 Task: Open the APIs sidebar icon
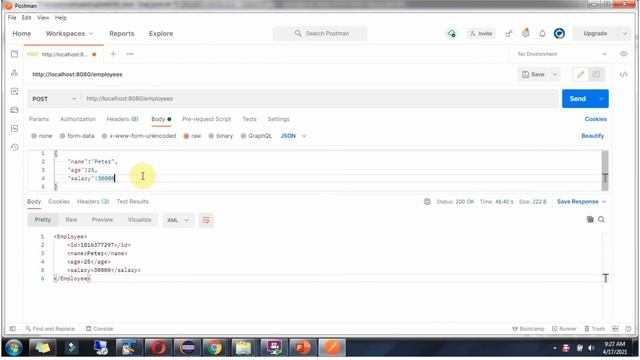[14, 73]
